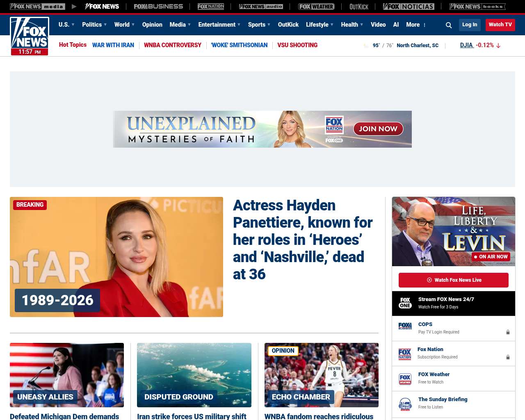The image size is (525, 420).
Task: Open The Sunday Briefing link
Action: point(443,399)
